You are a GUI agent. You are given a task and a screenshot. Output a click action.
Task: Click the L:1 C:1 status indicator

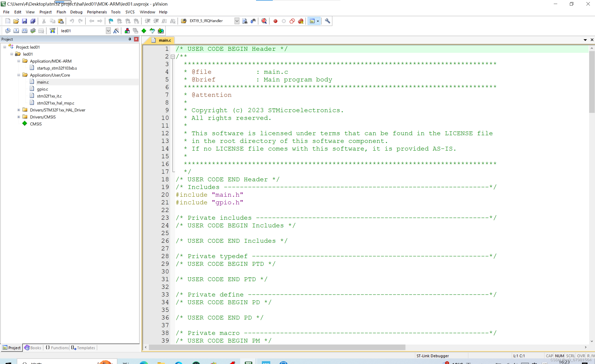519,356
